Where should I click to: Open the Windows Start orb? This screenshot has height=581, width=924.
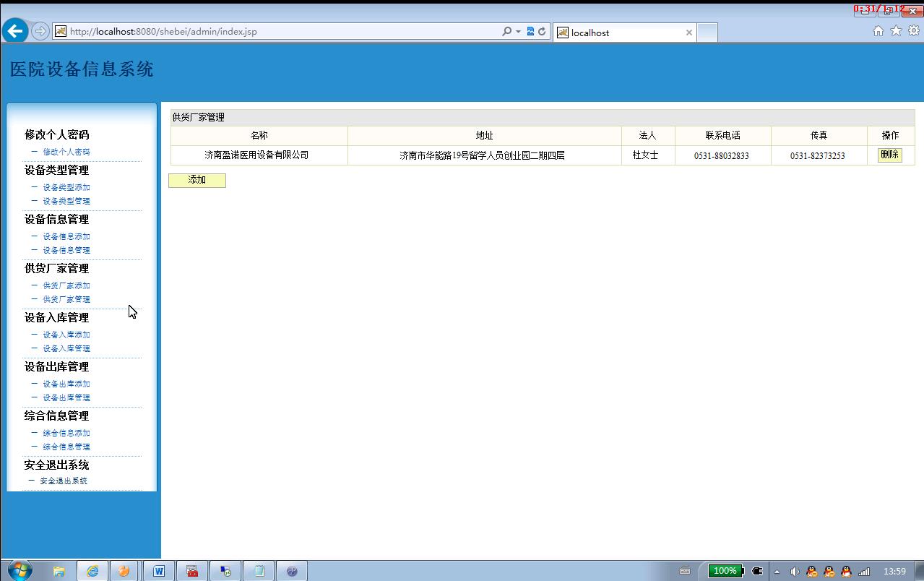[x=20, y=570]
